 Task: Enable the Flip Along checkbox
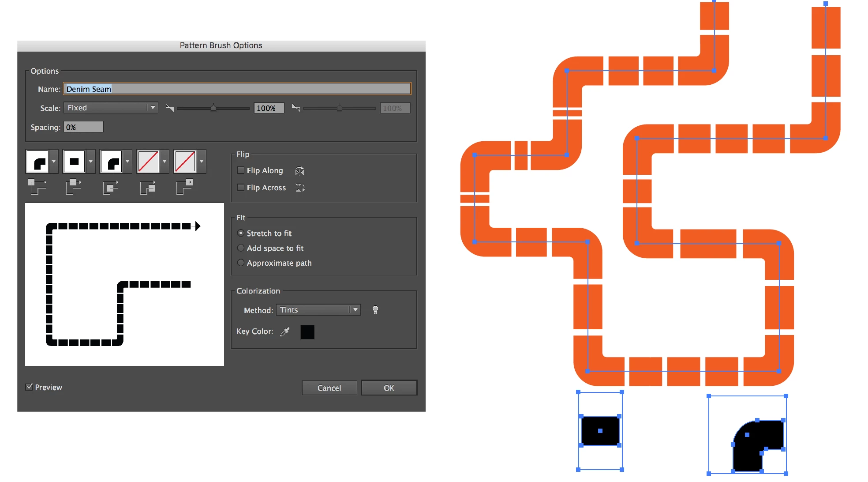click(241, 170)
